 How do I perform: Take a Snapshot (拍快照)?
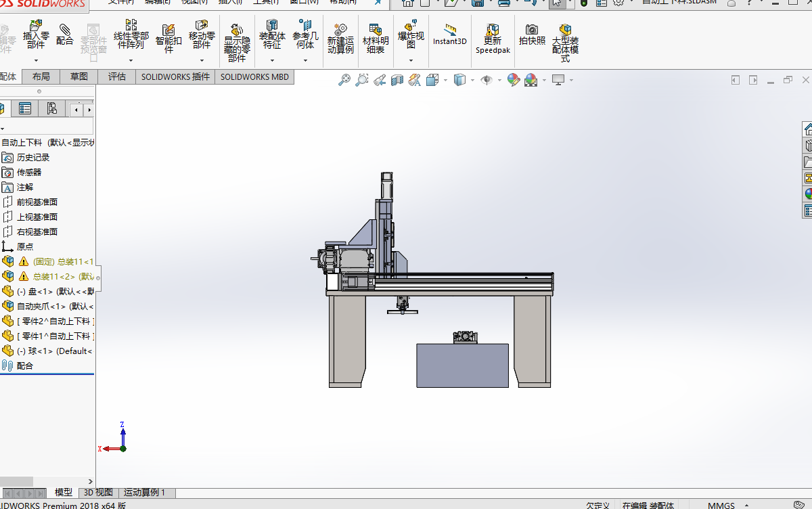pos(532,34)
